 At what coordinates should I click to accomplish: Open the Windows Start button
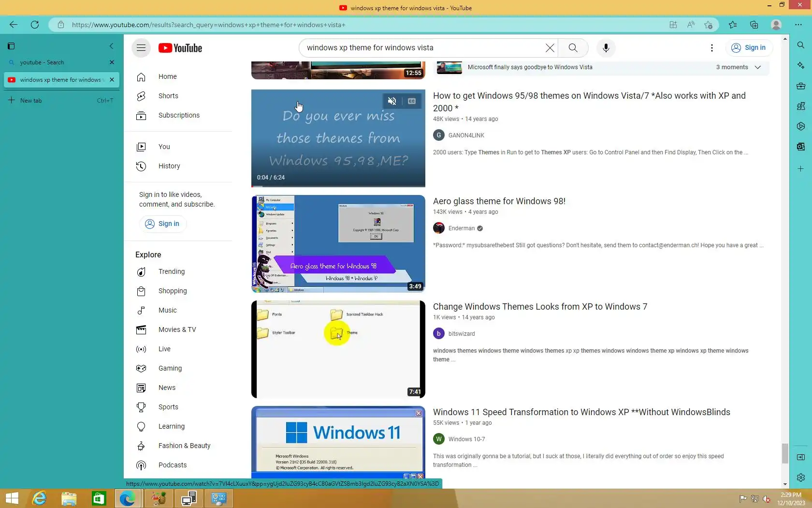coord(12,498)
